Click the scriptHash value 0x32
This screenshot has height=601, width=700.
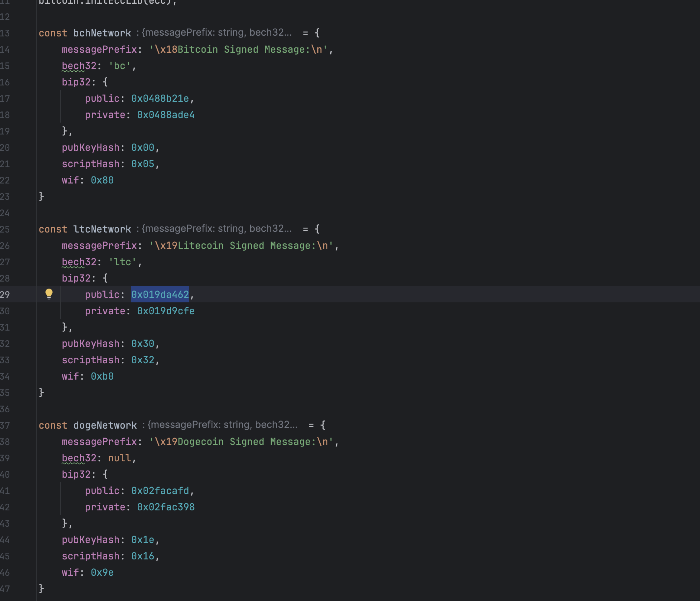coord(143,360)
